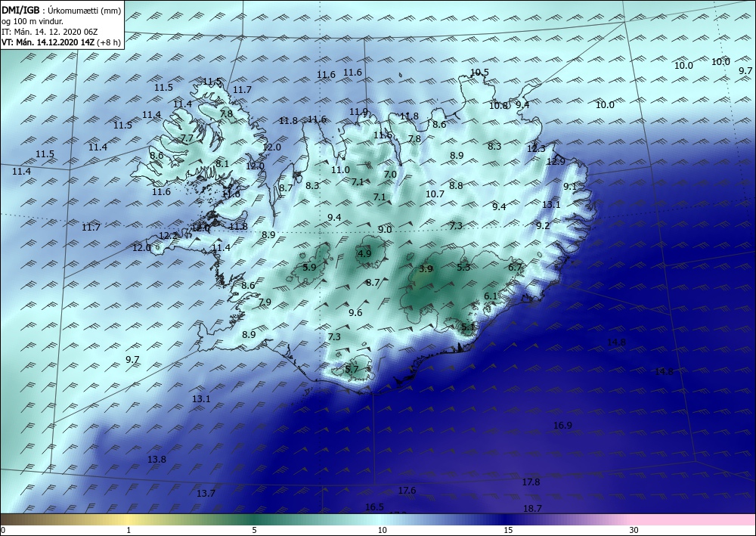
Task: Click the 7.7 value in the Westfjords
Action: point(187,138)
